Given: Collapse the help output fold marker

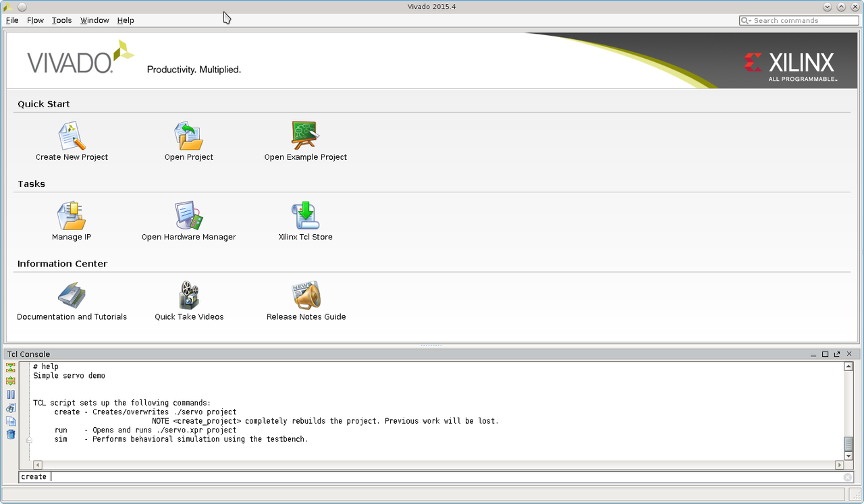Looking at the screenshot, I should pyautogui.click(x=29, y=439).
